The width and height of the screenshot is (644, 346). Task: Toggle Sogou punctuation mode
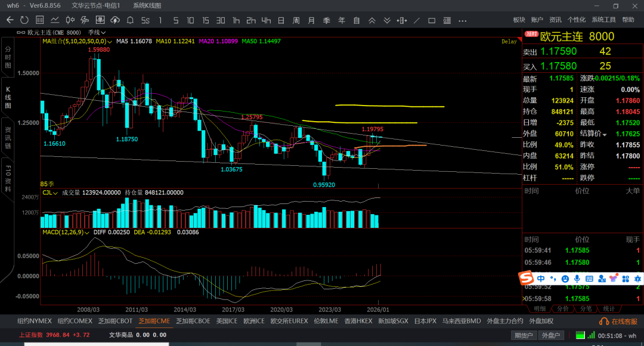click(553, 279)
